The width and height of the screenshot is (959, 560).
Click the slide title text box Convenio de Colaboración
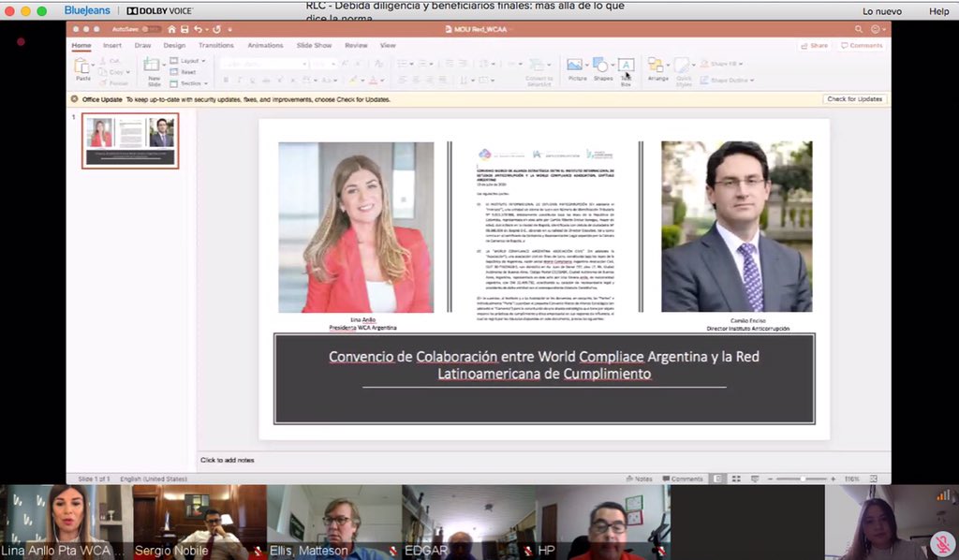544,365
